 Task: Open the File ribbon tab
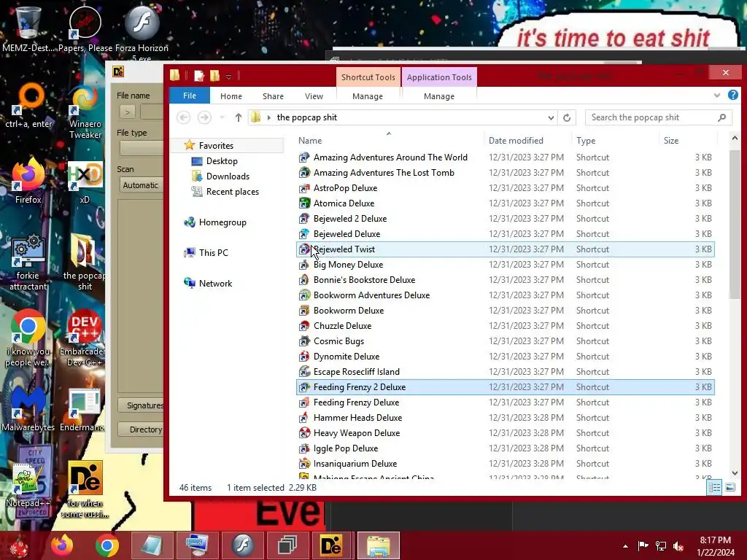(x=190, y=96)
